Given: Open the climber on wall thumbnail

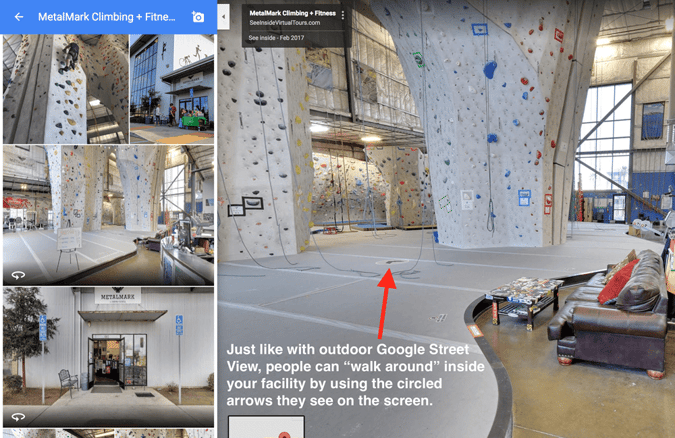Looking at the screenshot, I should tap(66, 89).
